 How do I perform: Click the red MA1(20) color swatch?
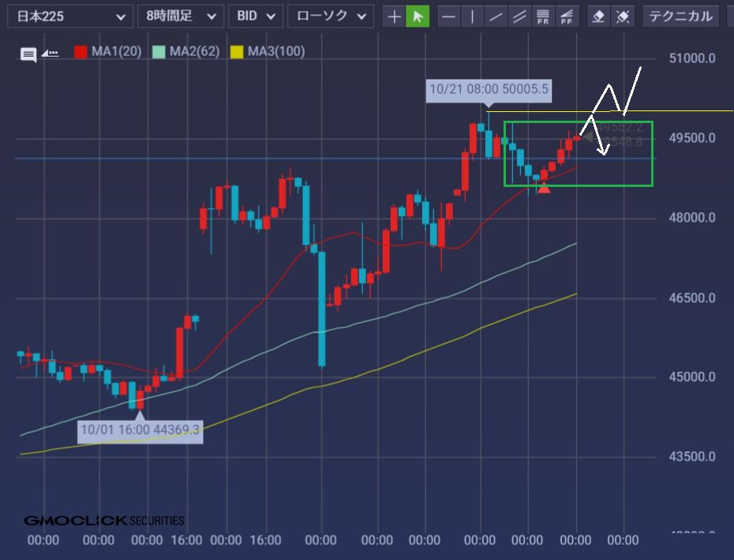coord(81,52)
